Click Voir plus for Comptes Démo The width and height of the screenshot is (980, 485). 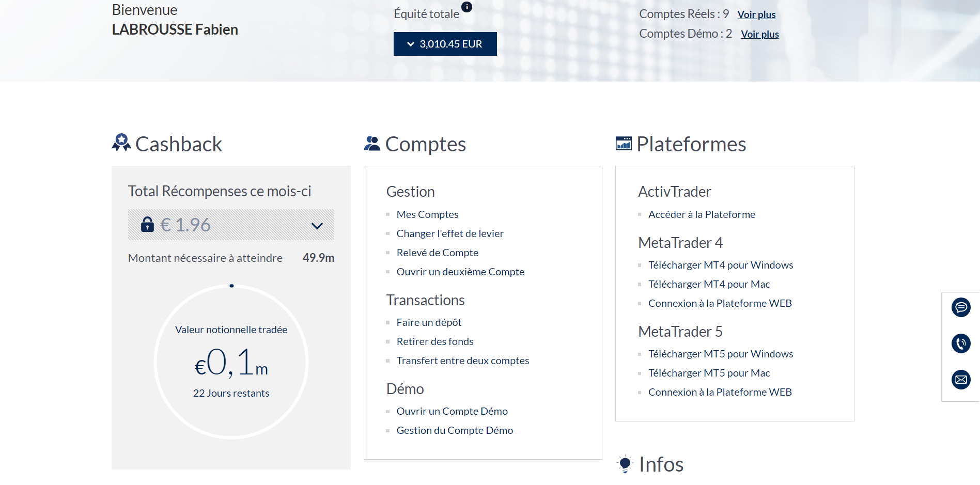(759, 34)
